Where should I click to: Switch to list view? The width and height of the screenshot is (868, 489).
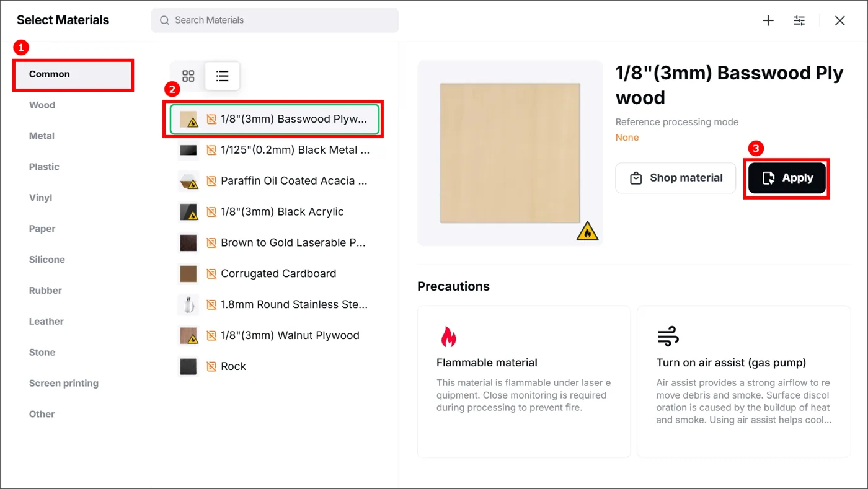223,76
